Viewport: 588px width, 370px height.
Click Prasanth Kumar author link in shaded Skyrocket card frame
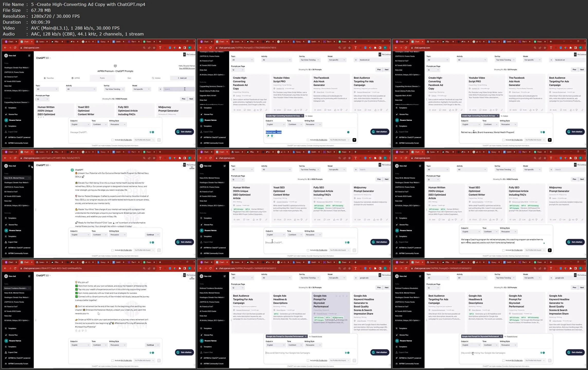click(317, 336)
